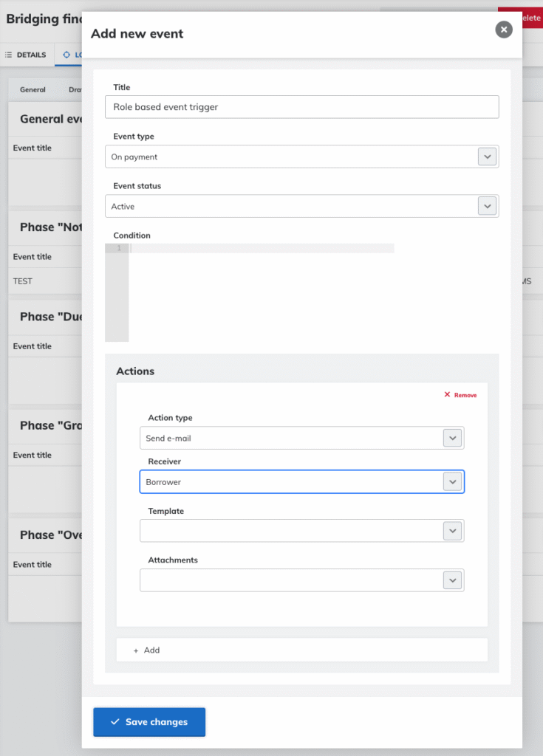The height and width of the screenshot is (756, 543).
Task: Open the Action type dropdown
Action: click(x=301, y=438)
